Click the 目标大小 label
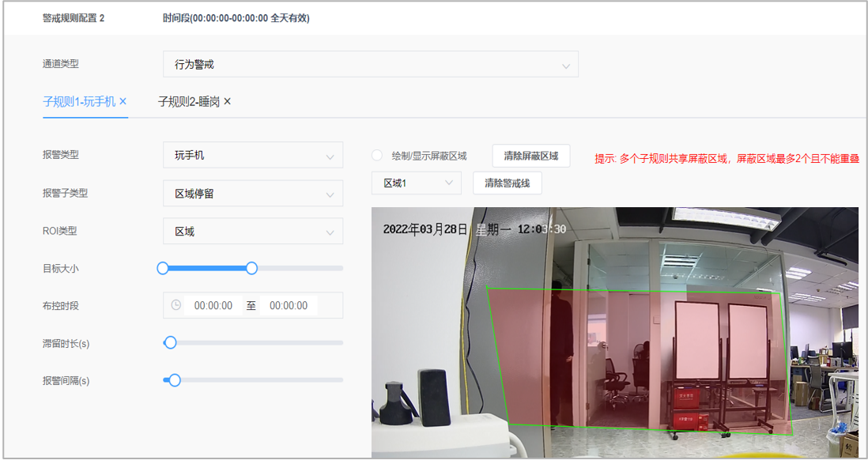Image resolution: width=868 pixels, height=464 pixels. click(61, 269)
